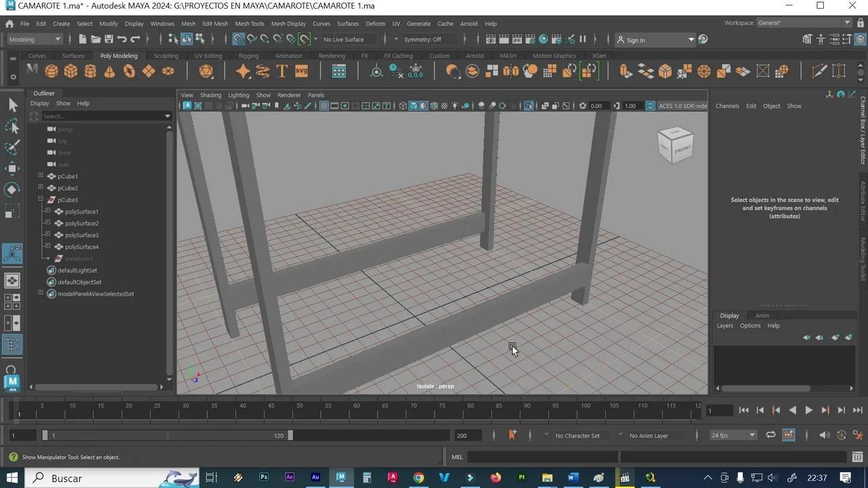Activate the Select tool in the toolbox
The image size is (868, 488).
[x=12, y=104]
